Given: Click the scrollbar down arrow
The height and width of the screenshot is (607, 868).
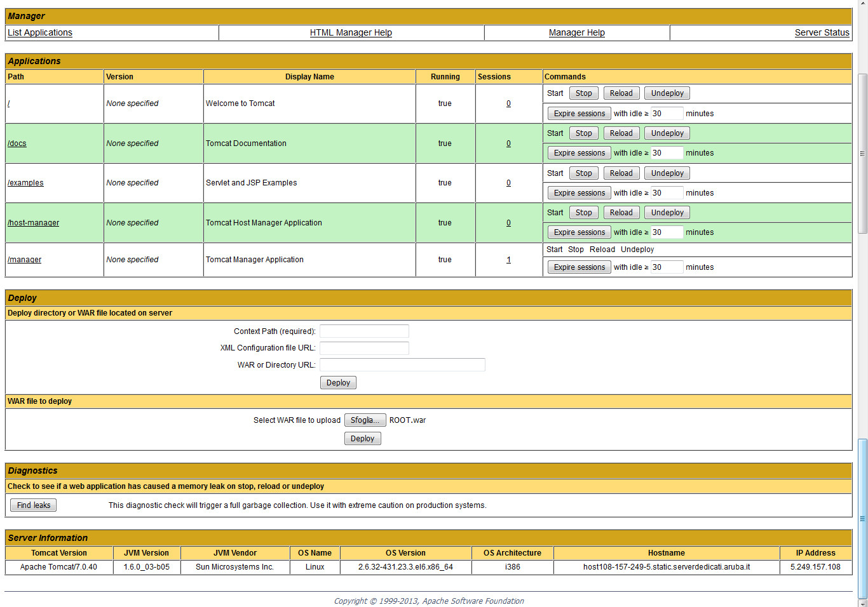Looking at the screenshot, I should 862,603.
